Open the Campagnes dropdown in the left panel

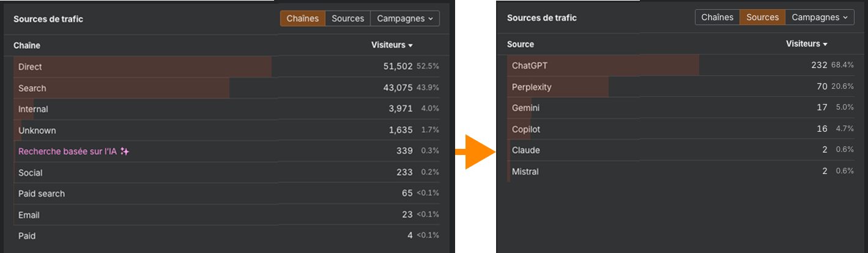[405, 18]
